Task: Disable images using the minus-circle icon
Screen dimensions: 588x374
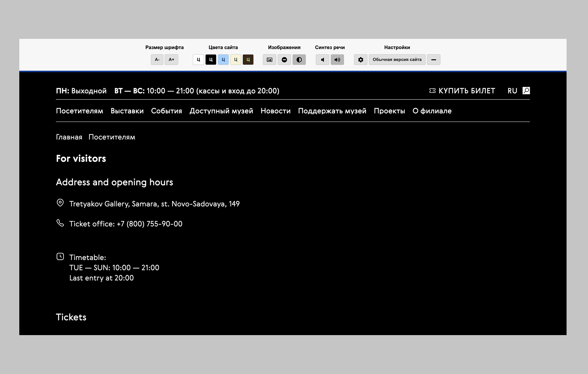Action: (x=284, y=60)
